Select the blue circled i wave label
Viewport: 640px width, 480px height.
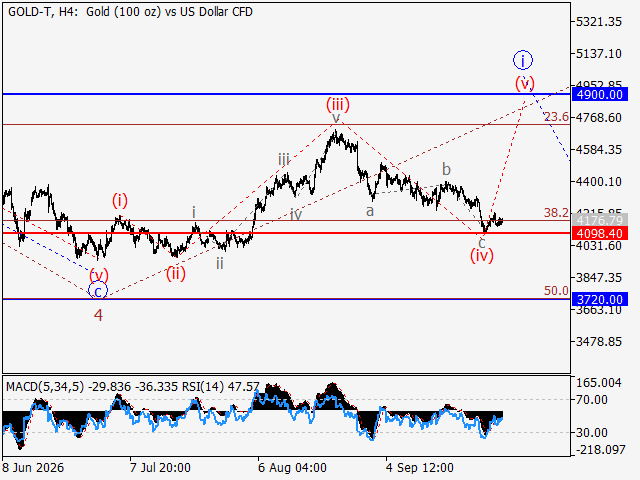[523, 60]
